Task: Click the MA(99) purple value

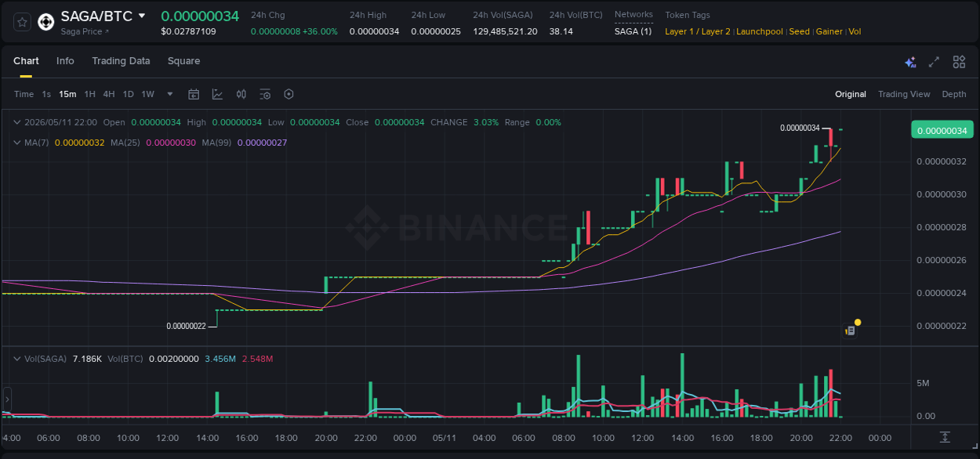Action: coord(262,143)
